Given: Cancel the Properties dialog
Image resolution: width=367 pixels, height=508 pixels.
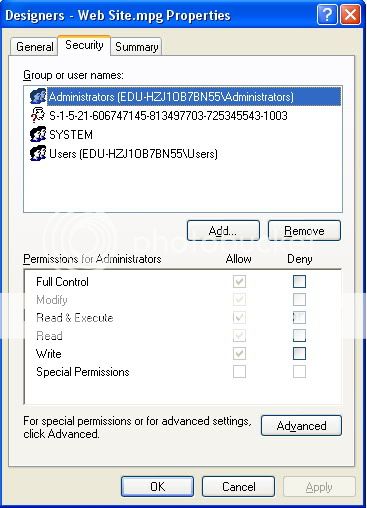Looking at the screenshot, I should (x=238, y=486).
